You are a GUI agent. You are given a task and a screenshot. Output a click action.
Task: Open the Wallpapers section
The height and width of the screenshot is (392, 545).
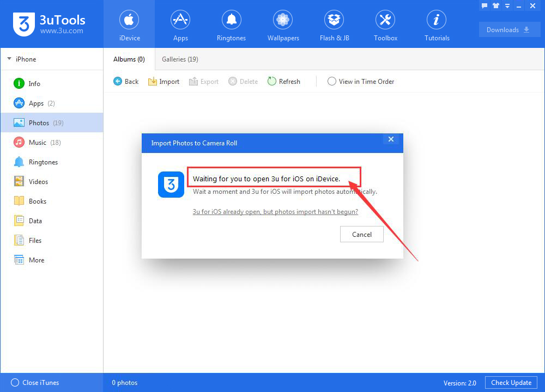(x=283, y=26)
